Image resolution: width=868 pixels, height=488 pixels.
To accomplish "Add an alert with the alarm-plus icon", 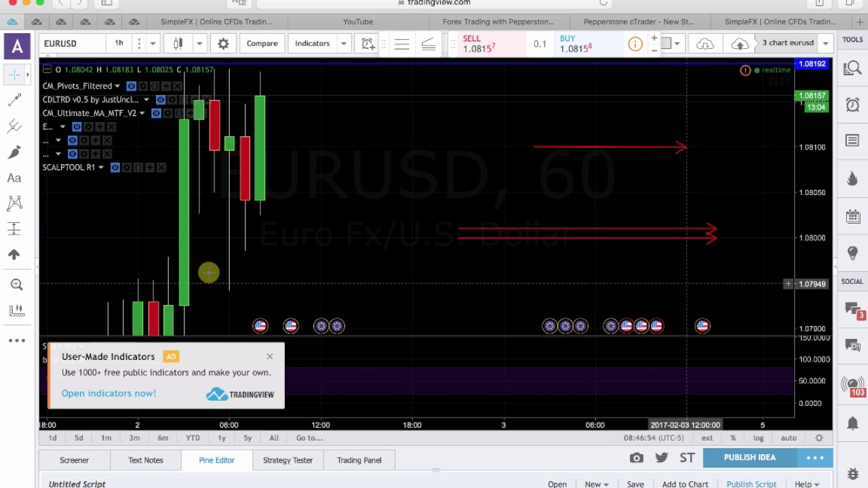I will 368,43.
